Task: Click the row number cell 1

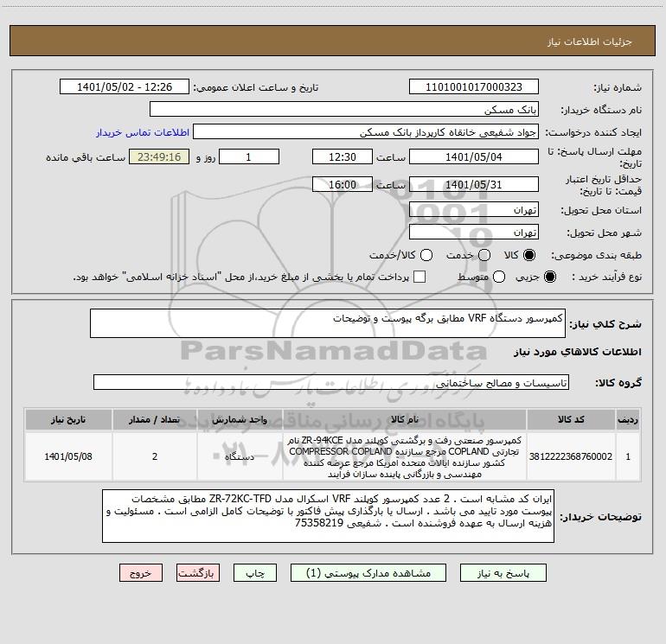Action: [628, 456]
